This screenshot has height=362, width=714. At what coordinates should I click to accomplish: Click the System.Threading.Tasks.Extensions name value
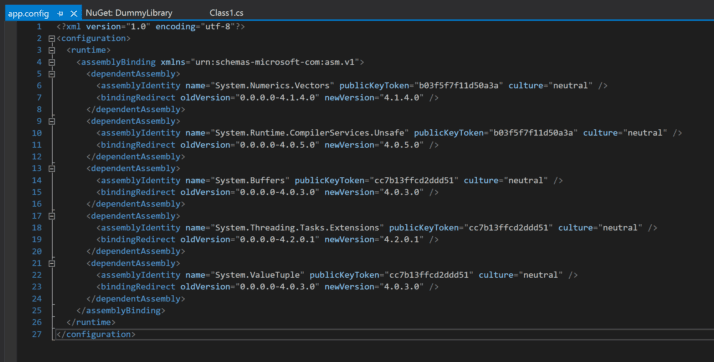click(297, 228)
